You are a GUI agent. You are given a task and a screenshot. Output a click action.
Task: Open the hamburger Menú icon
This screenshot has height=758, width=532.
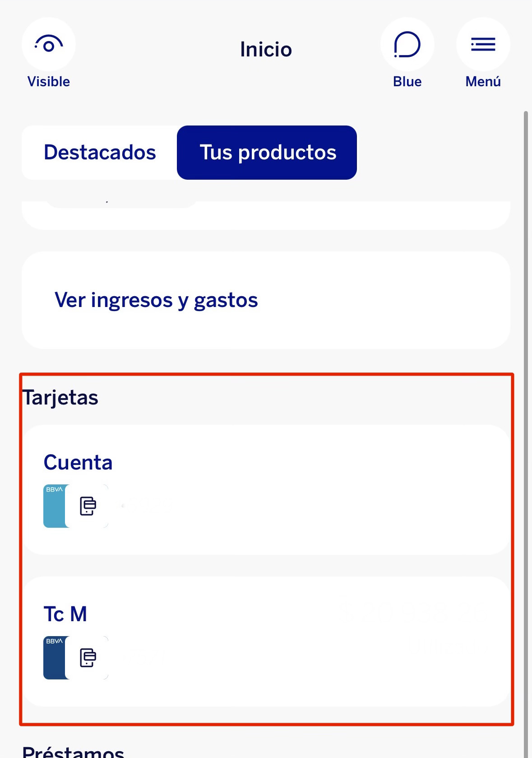point(483,45)
